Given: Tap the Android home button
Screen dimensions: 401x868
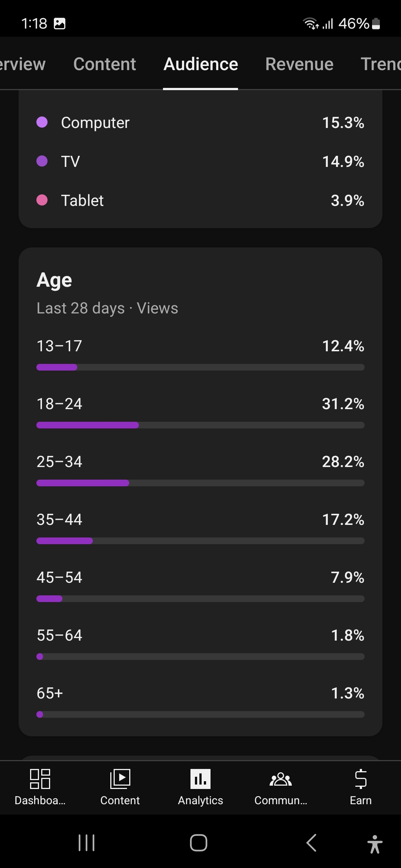Looking at the screenshot, I should click(199, 843).
